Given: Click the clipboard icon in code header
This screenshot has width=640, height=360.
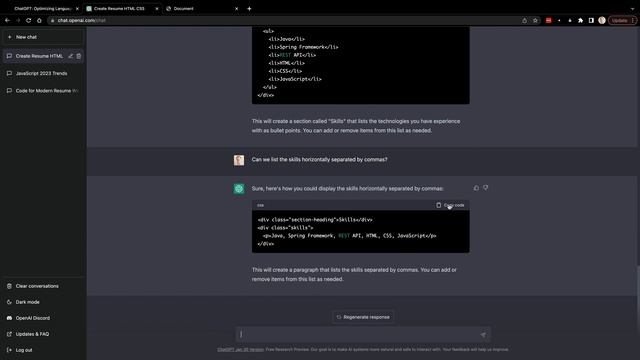Looking at the screenshot, I should pos(438,205).
